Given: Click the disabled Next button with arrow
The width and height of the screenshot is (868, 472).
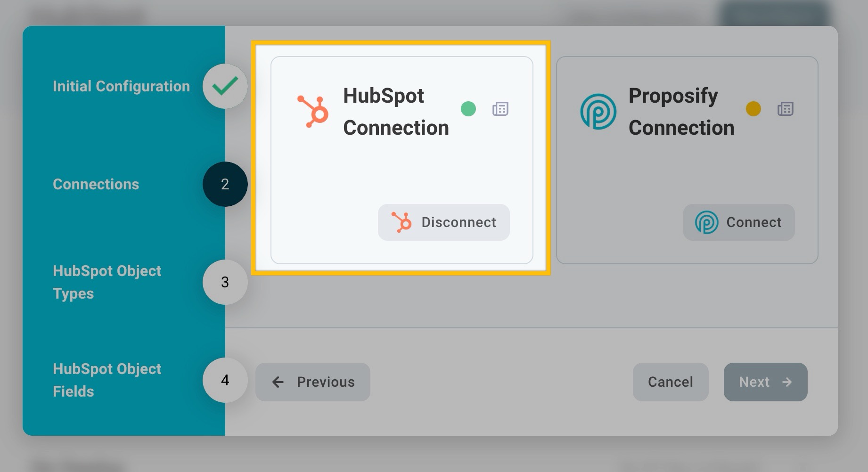Looking at the screenshot, I should pyautogui.click(x=765, y=382).
